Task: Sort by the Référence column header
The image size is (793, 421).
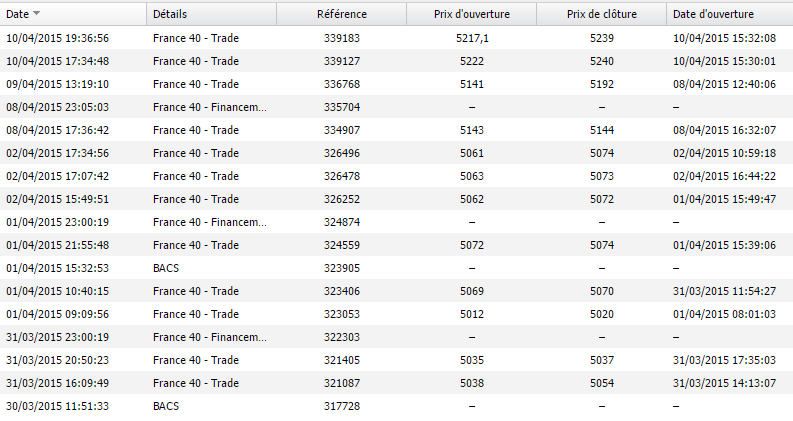Action: [x=341, y=14]
